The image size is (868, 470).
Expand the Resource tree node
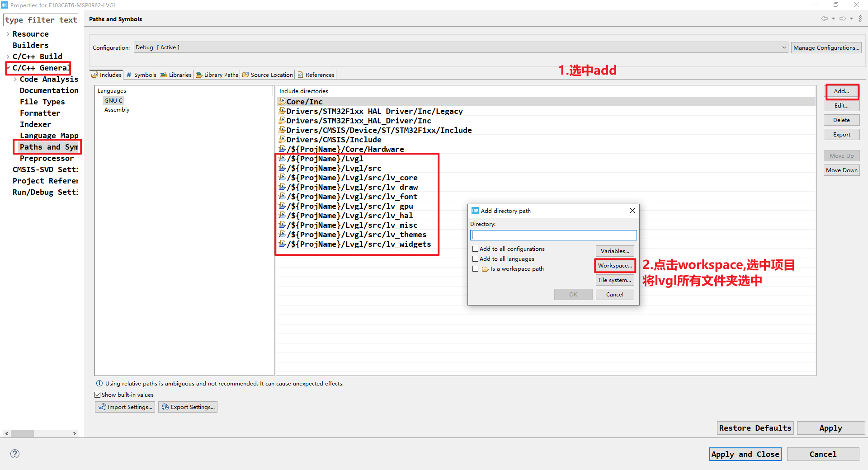pyautogui.click(x=8, y=34)
